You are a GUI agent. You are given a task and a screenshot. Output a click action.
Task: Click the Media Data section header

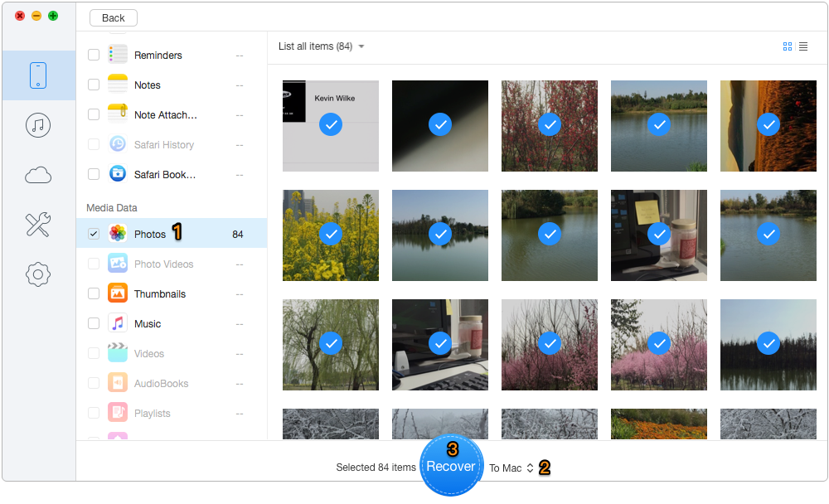pos(112,208)
